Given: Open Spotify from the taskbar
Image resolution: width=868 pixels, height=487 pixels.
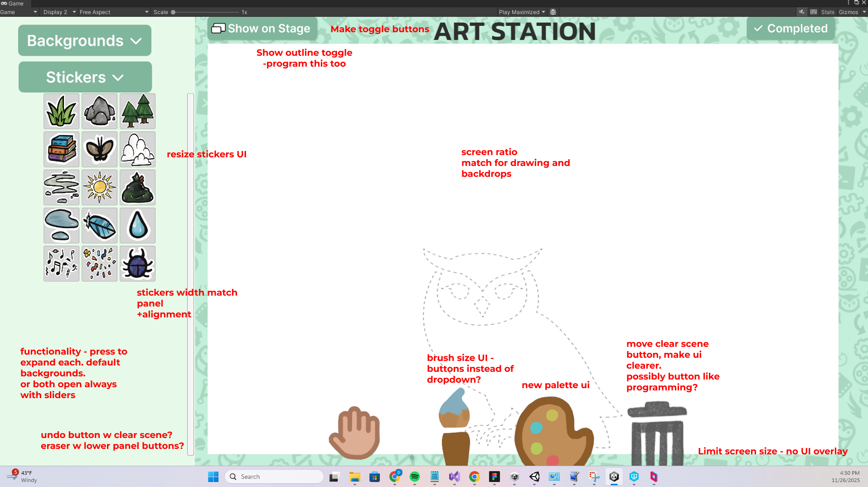Looking at the screenshot, I should (415, 477).
